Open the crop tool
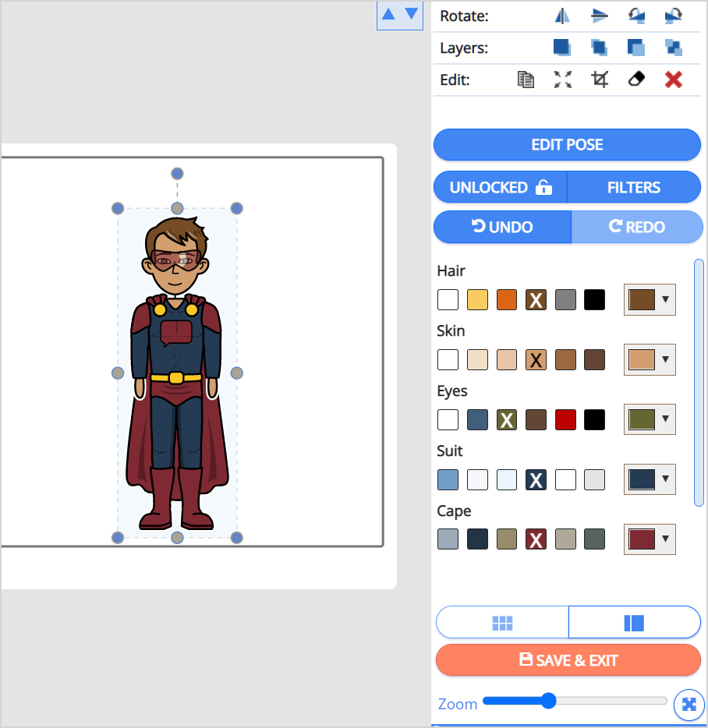Image resolution: width=708 pixels, height=728 pixels. click(600, 80)
